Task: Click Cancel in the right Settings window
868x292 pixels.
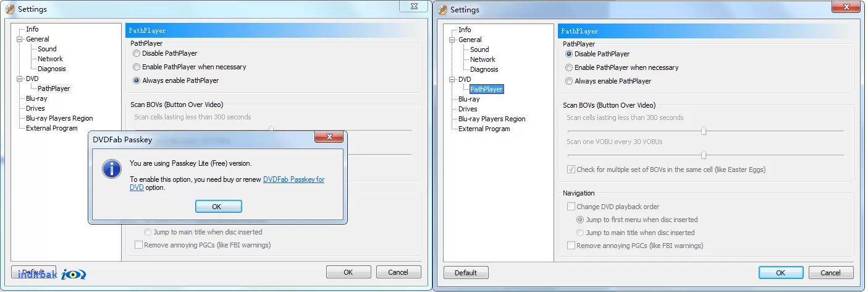Action: pos(830,273)
